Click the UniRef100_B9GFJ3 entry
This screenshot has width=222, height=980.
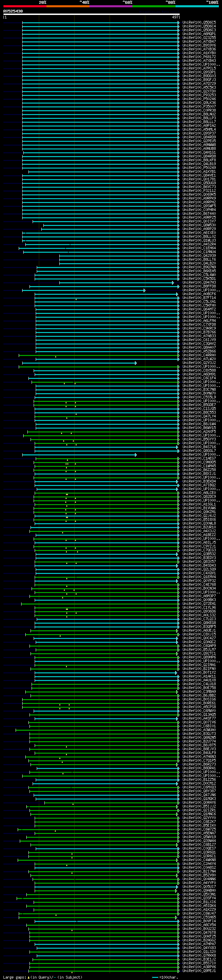(199, 80)
